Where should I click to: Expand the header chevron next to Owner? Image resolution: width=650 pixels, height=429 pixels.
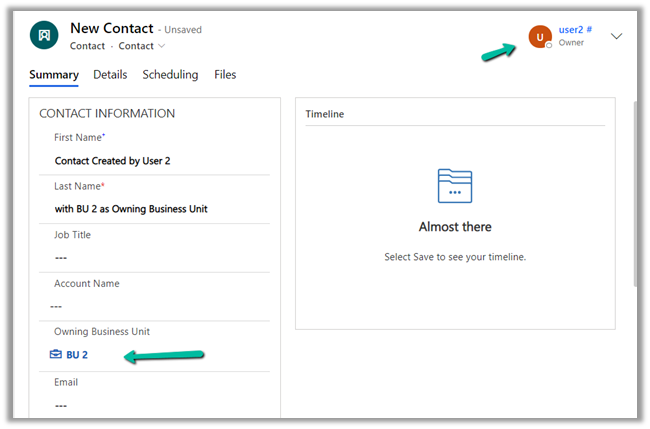click(616, 36)
